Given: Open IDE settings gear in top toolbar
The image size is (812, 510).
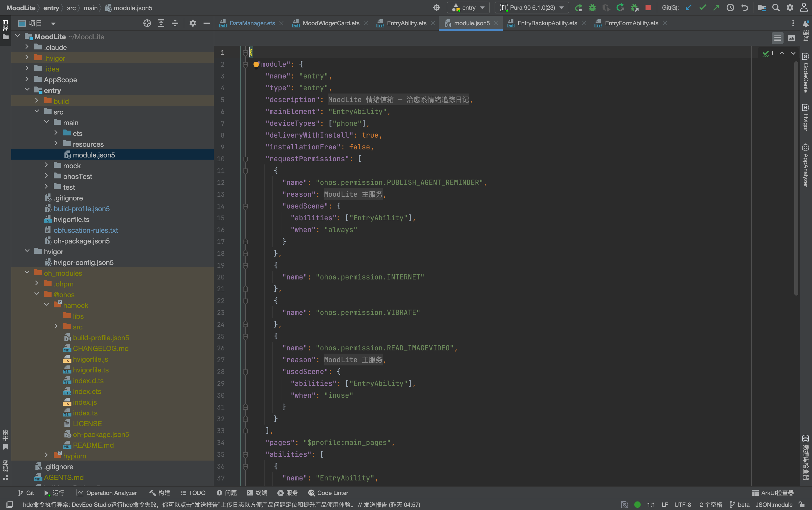Looking at the screenshot, I should click(790, 8).
